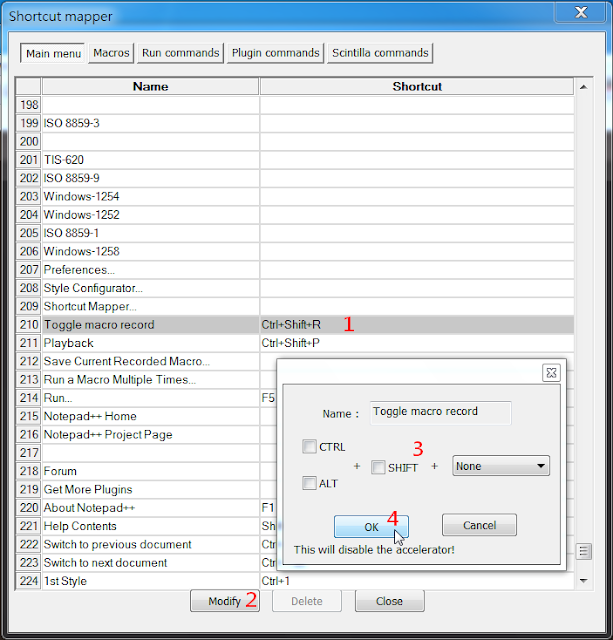The image size is (613, 640).
Task: Click row number 198
Action: [29, 105]
